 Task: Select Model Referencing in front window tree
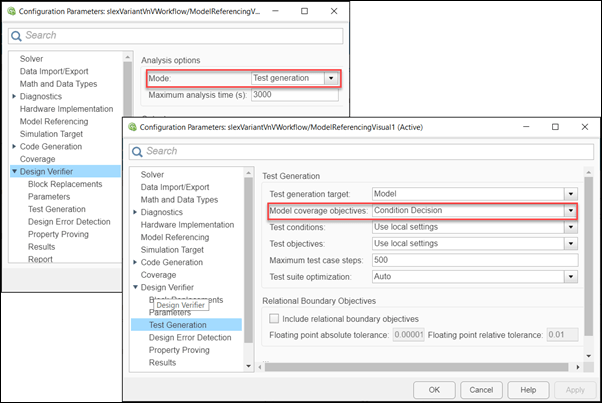pyautogui.click(x=175, y=237)
